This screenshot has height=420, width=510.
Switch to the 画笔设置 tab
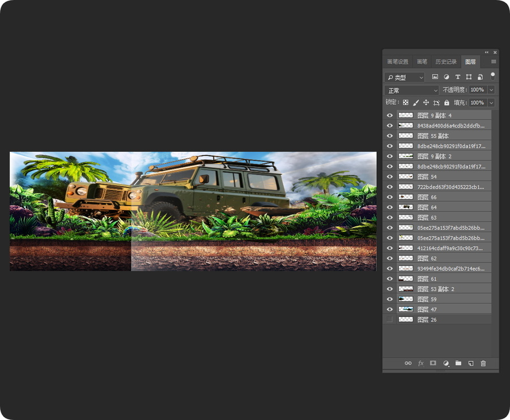click(x=398, y=62)
